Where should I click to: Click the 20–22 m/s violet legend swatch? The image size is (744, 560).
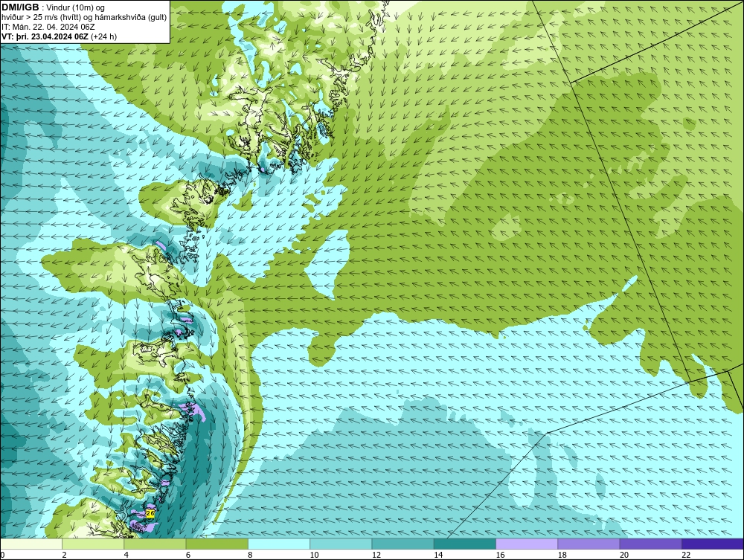click(650, 544)
